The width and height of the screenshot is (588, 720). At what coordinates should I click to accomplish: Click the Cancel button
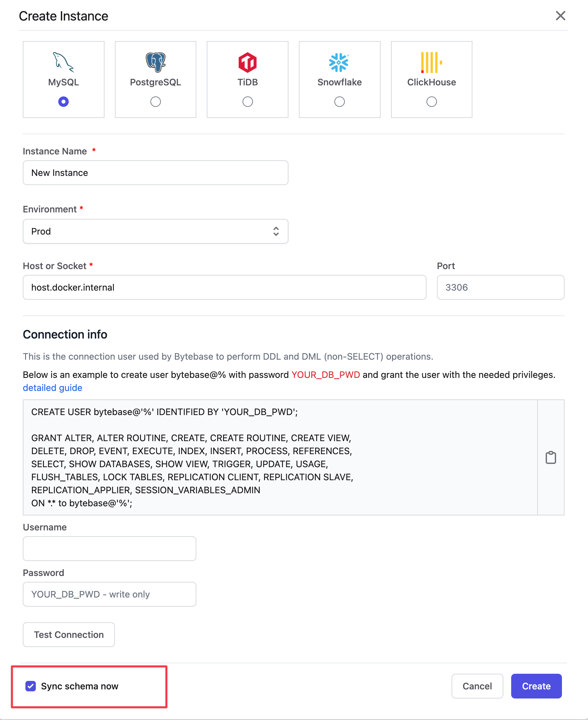point(477,686)
